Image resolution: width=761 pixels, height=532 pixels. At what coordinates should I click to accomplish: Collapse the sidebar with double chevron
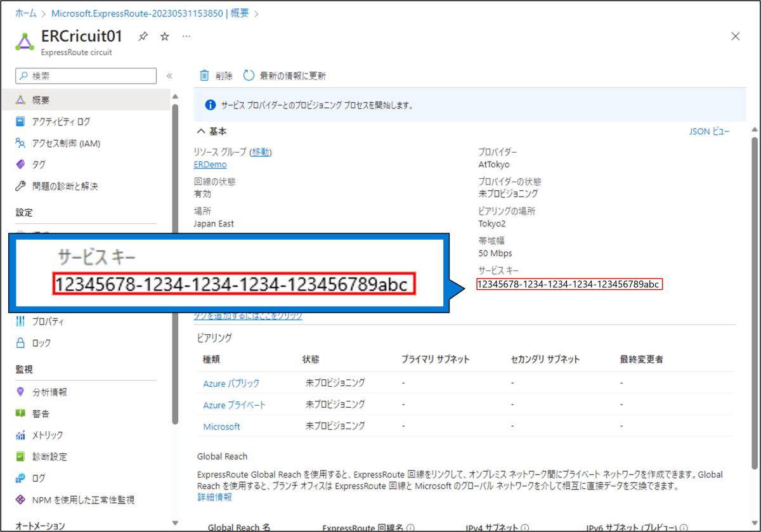coord(169,76)
